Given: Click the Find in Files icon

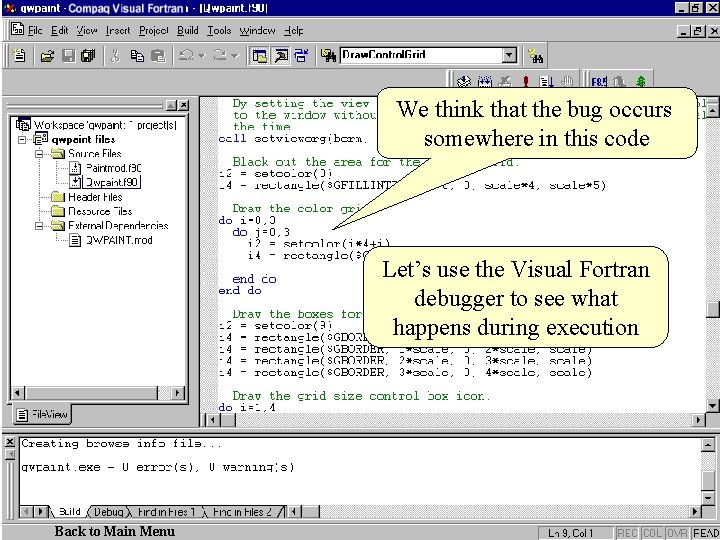Looking at the screenshot, I should 328,56.
